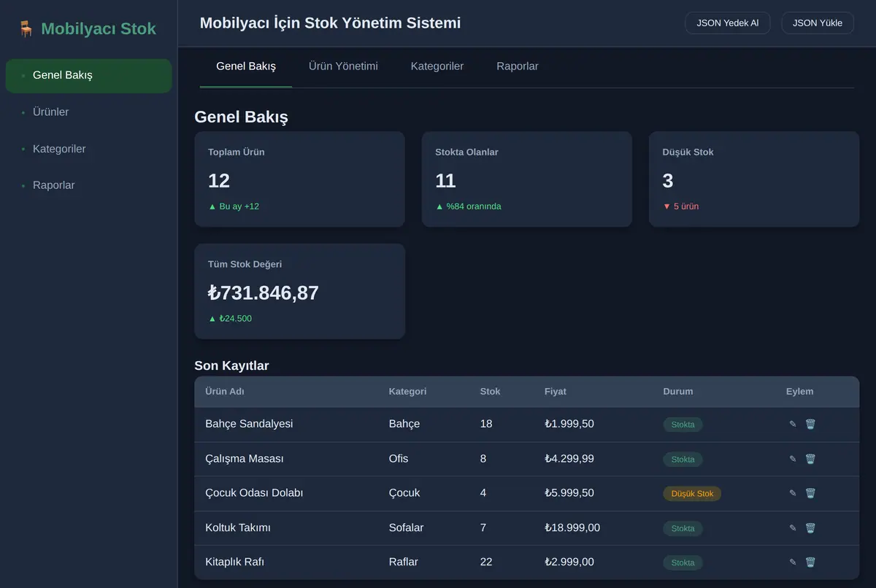Delete Çocuk Odası Dolabı using trash icon

810,493
